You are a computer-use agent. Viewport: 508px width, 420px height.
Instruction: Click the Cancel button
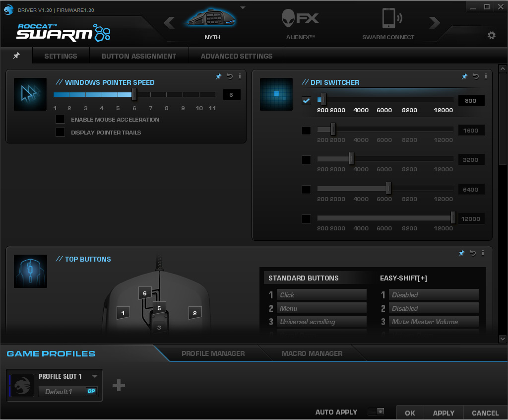(x=485, y=413)
